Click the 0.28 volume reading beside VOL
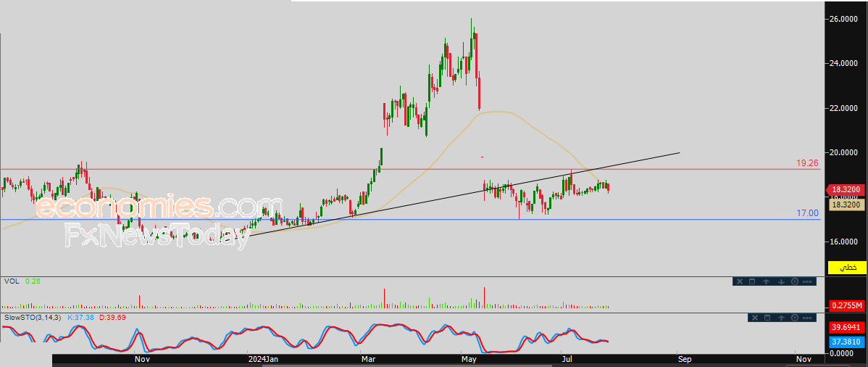This screenshot has width=868, height=367. pyautogui.click(x=32, y=281)
